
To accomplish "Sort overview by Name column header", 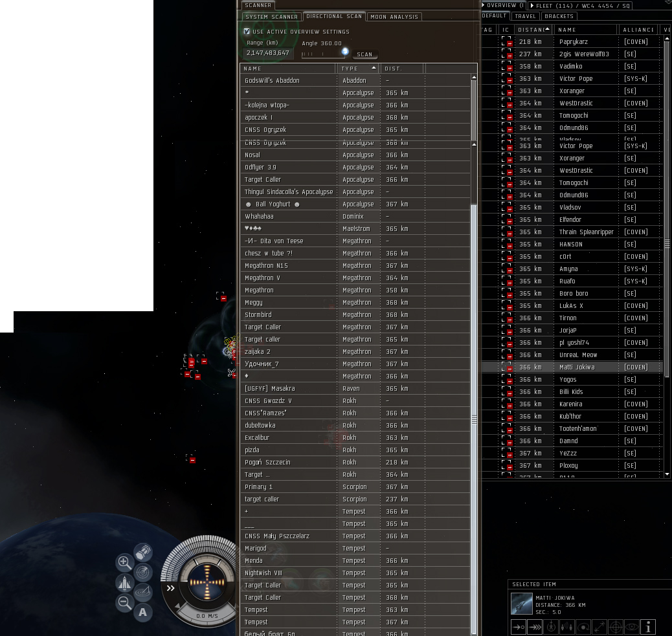I will (x=585, y=30).
